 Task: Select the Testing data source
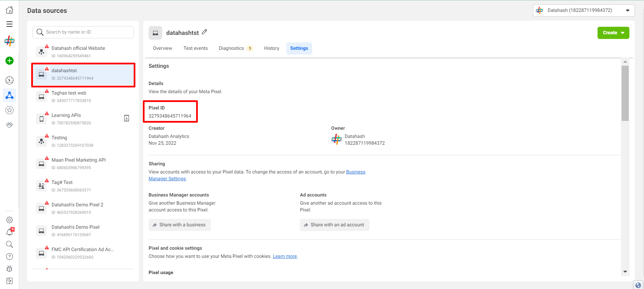(x=83, y=141)
